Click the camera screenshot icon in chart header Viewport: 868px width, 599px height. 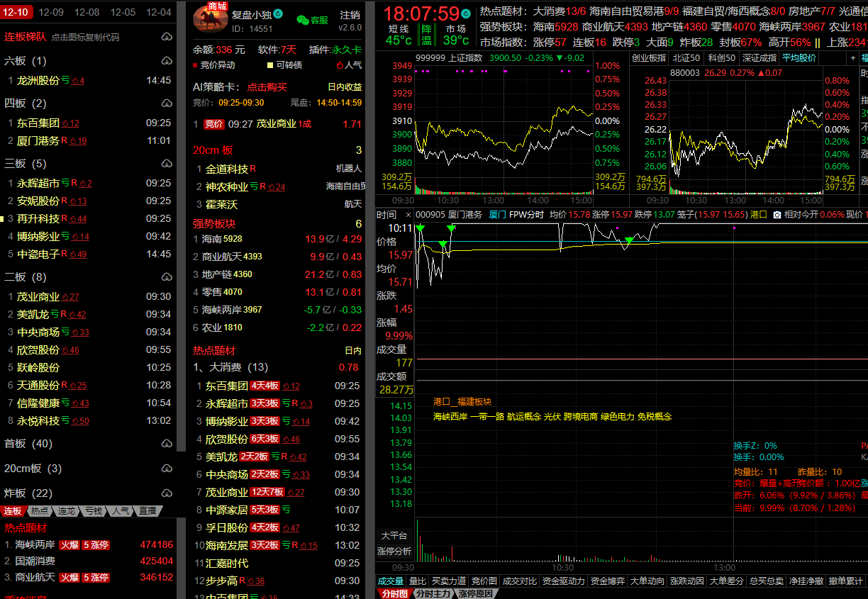click(777, 215)
